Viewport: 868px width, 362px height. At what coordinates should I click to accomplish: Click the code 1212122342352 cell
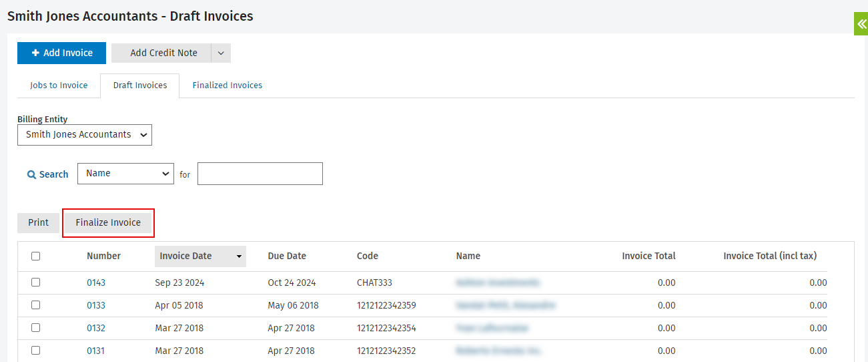click(x=386, y=351)
